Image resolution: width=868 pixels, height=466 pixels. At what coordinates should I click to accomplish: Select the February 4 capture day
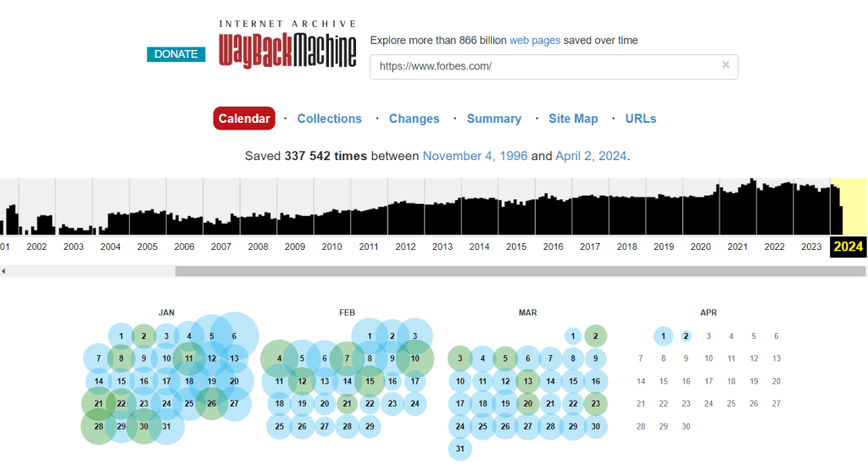(x=279, y=358)
